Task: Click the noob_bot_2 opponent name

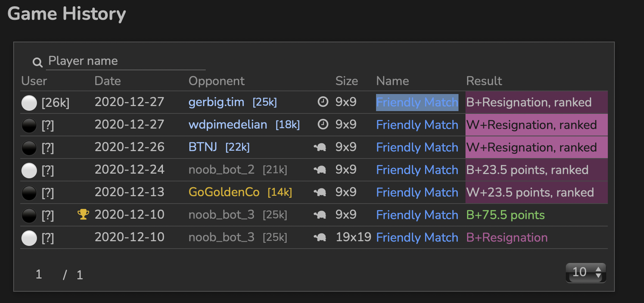Action: coord(221,170)
